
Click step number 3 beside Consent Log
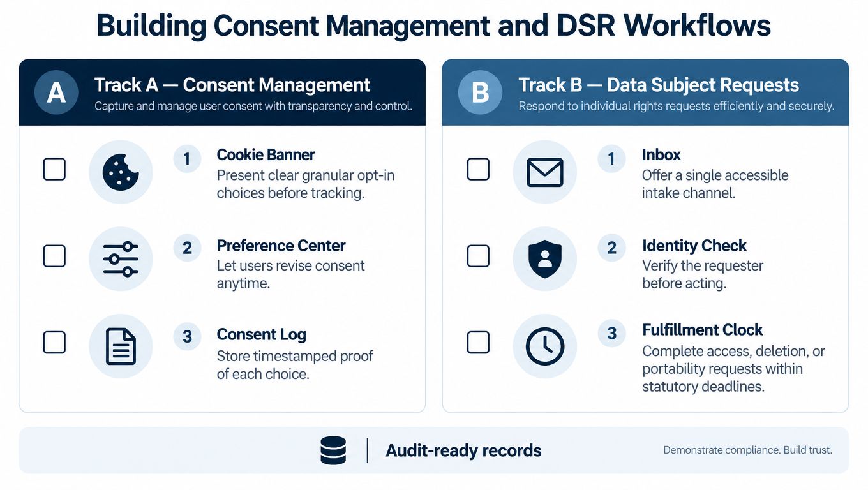[x=187, y=336]
